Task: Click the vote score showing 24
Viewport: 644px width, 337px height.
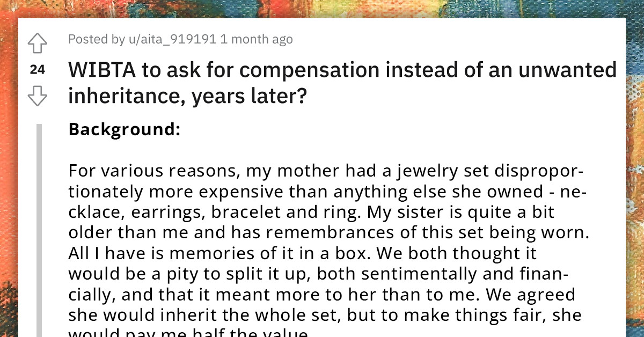Action: [x=36, y=69]
